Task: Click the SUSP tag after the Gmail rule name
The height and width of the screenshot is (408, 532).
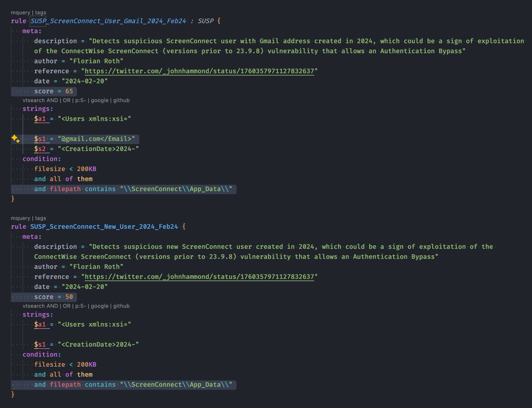Action: click(205, 21)
